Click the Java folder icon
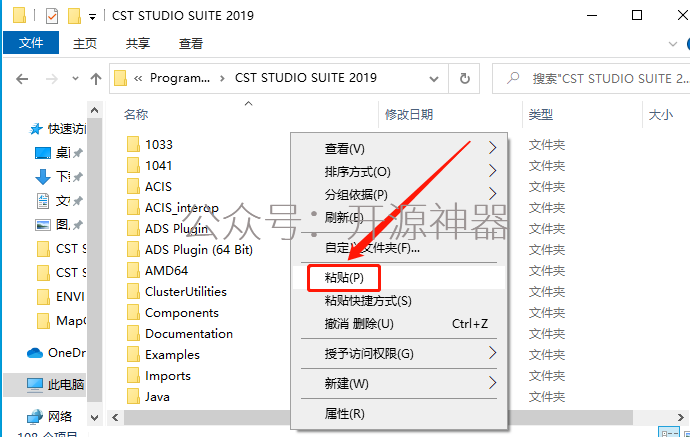 click(133, 397)
